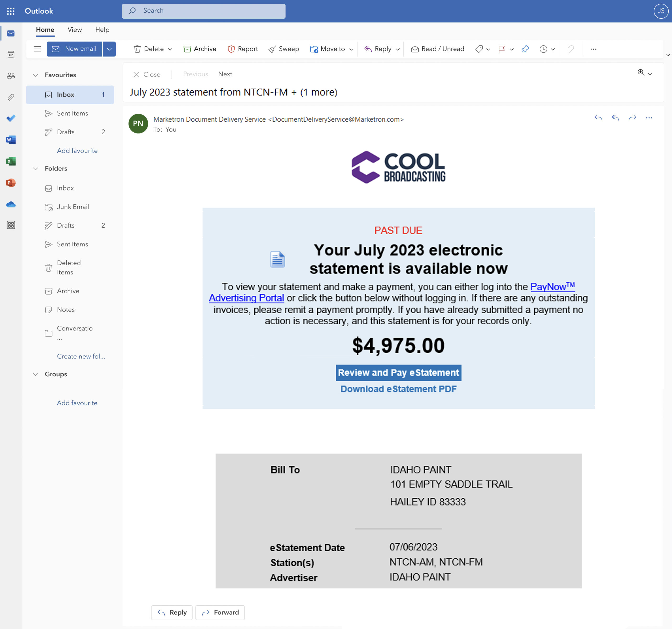The image size is (672, 629).
Task: Launch Excel from the left rail
Action: pos(11,161)
